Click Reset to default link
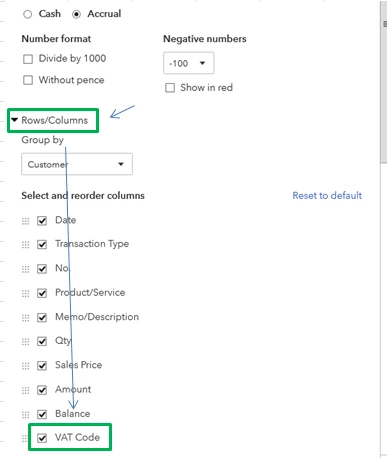Image resolution: width=387 pixels, height=458 pixels. [x=327, y=196]
